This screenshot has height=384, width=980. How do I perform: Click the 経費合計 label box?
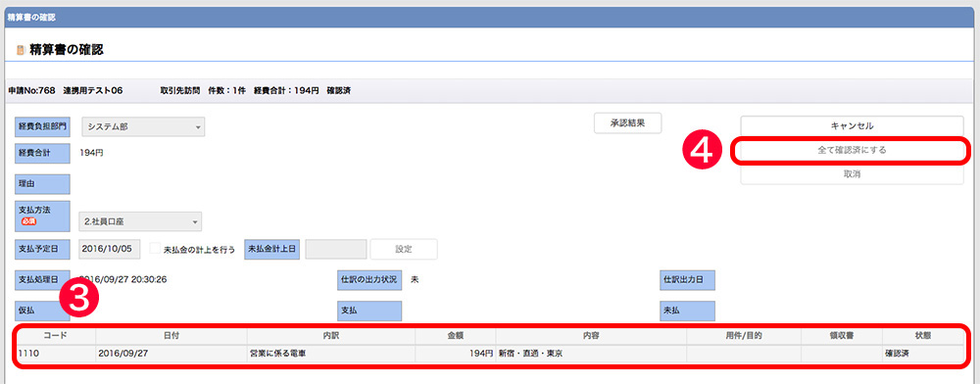pyautogui.click(x=42, y=153)
